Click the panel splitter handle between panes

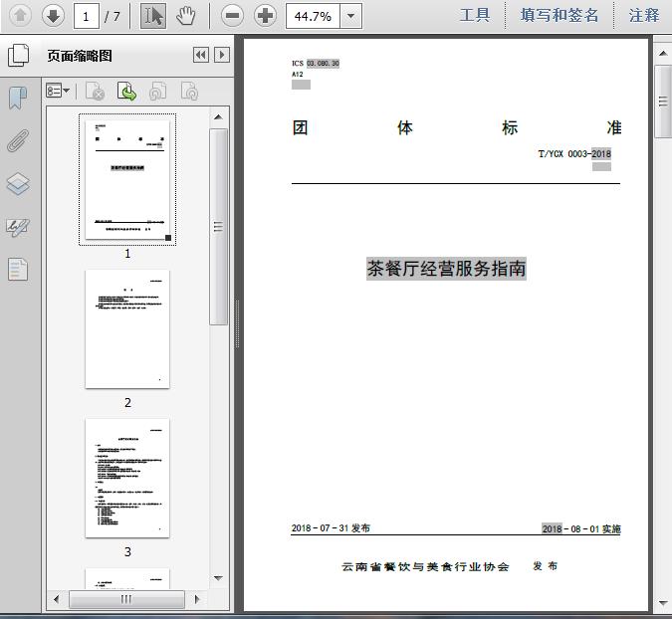pos(237,323)
